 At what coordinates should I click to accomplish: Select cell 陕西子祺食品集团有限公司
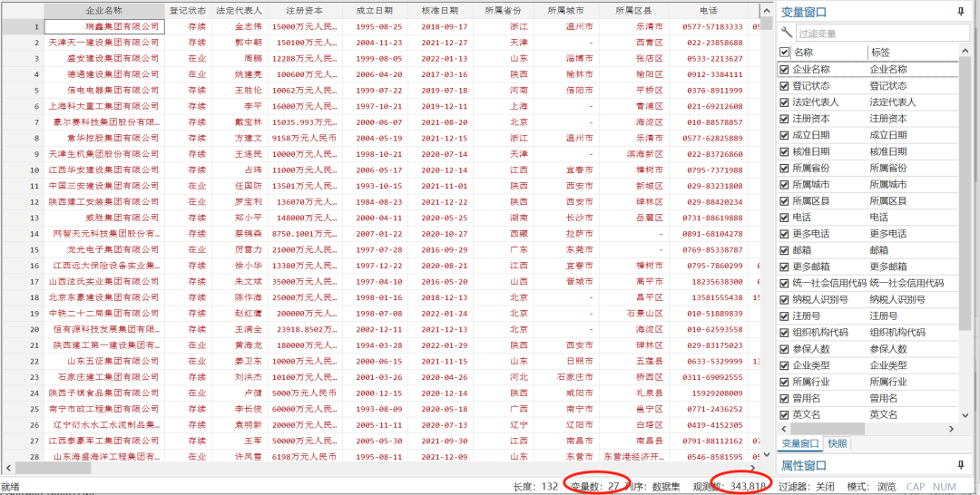coord(104,393)
